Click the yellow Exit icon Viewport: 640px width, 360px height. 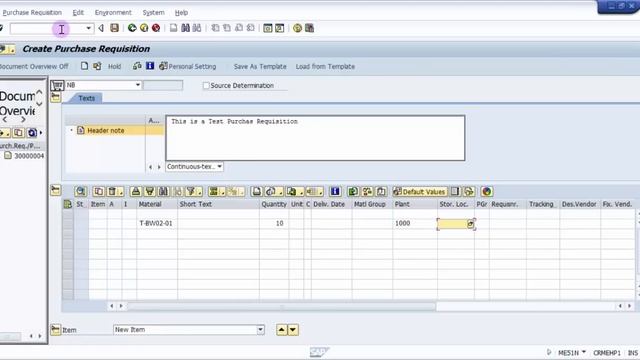pos(144,28)
